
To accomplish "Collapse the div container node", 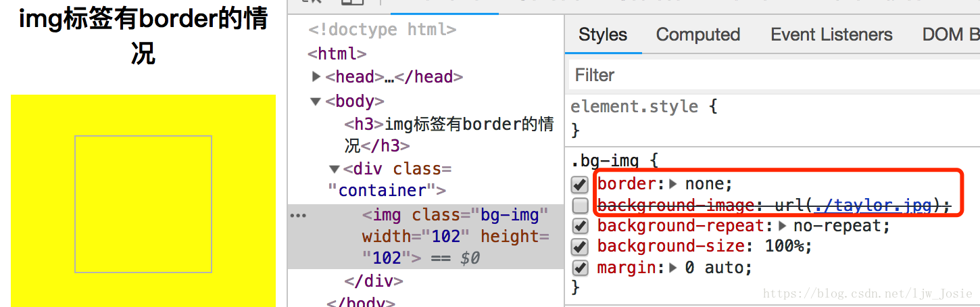I will pos(334,169).
